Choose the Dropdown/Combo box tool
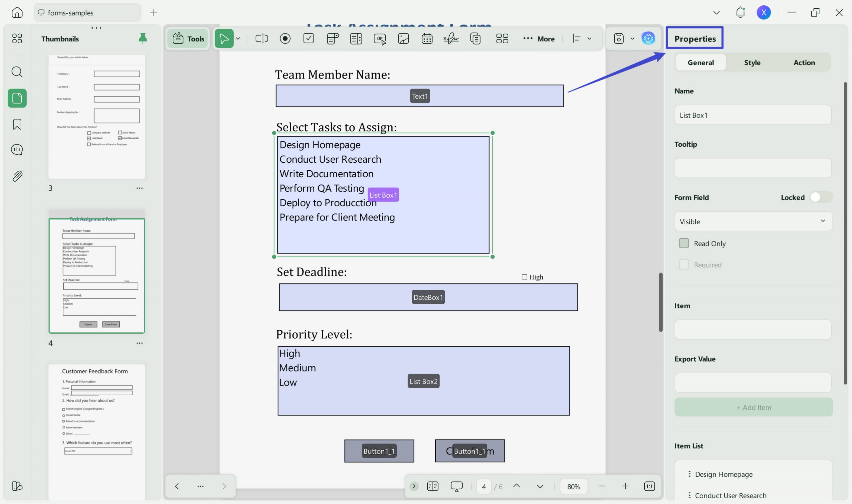The width and height of the screenshot is (852, 504). point(332,38)
